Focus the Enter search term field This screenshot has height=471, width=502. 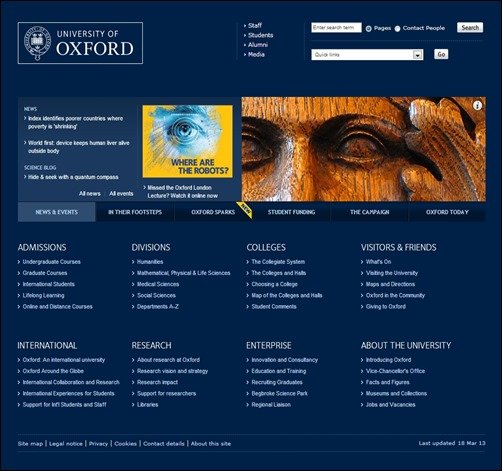(336, 28)
